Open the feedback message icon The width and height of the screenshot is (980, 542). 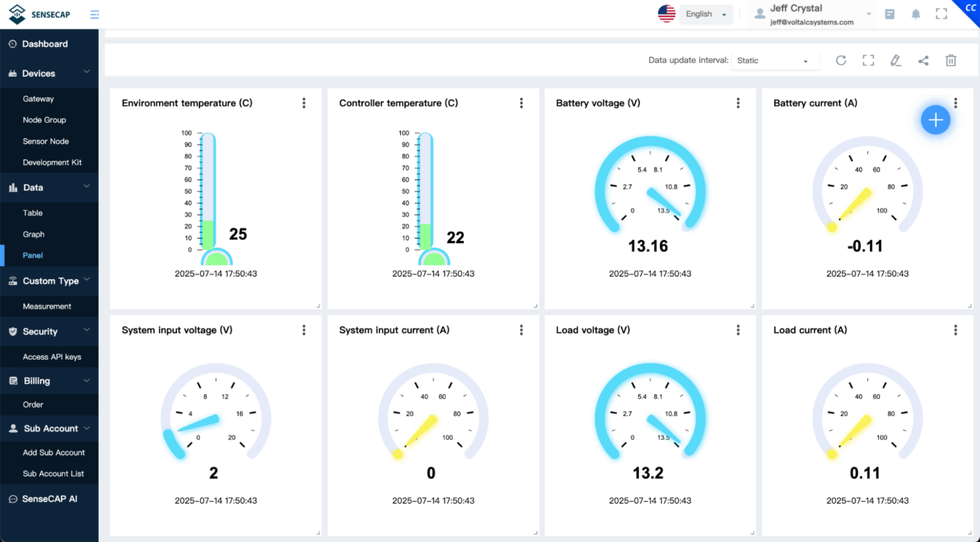889,14
